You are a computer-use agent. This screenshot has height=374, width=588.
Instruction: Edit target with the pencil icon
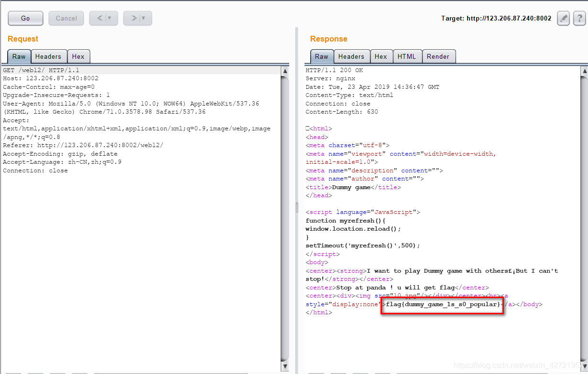pyautogui.click(x=564, y=18)
